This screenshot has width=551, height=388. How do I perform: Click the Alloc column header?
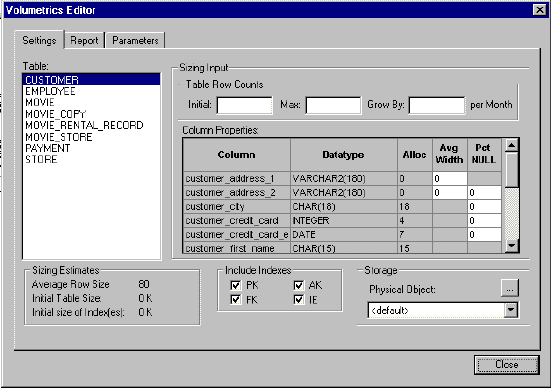tap(415, 155)
